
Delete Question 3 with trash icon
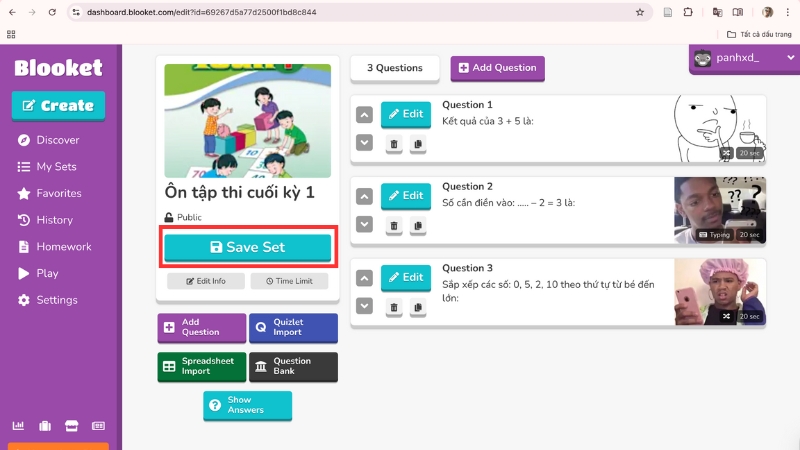click(394, 307)
